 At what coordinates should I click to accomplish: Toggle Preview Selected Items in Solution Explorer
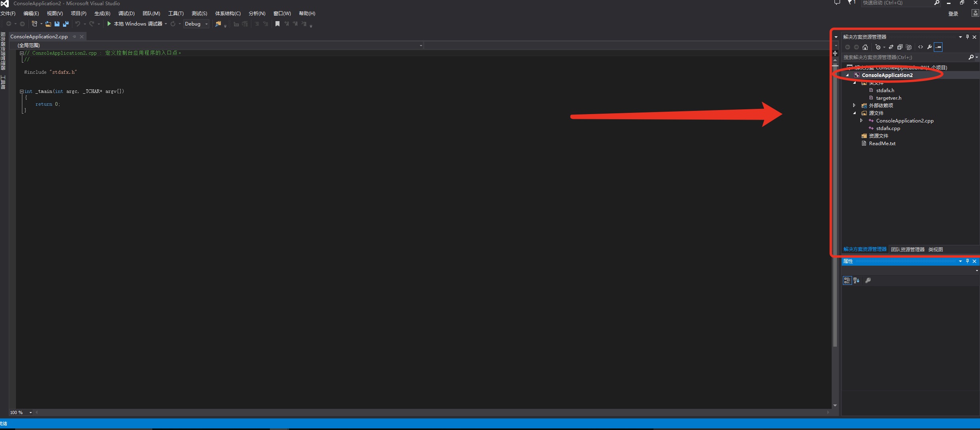point(939,47)
